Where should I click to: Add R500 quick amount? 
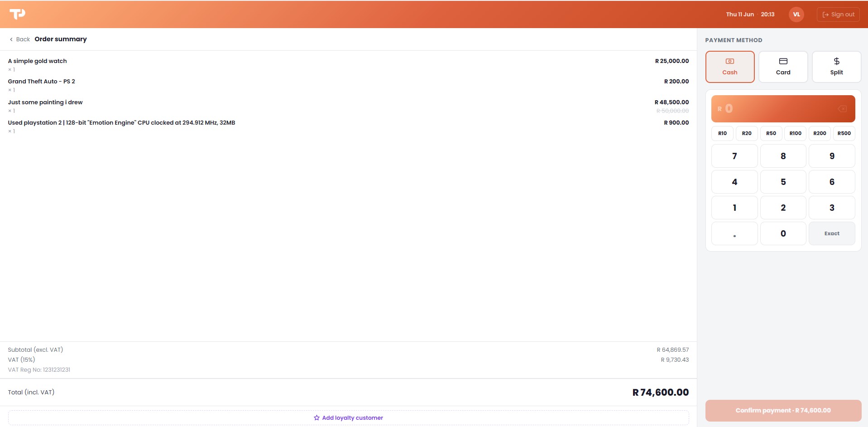pos(844,133)
